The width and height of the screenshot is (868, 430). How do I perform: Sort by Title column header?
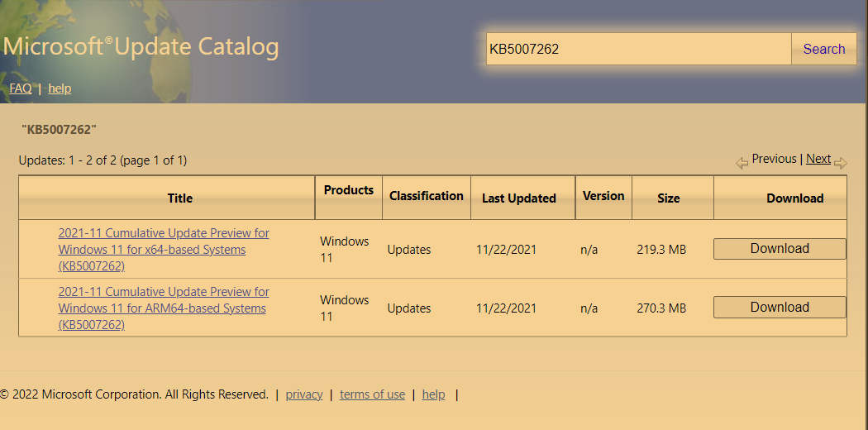(180, 198)
